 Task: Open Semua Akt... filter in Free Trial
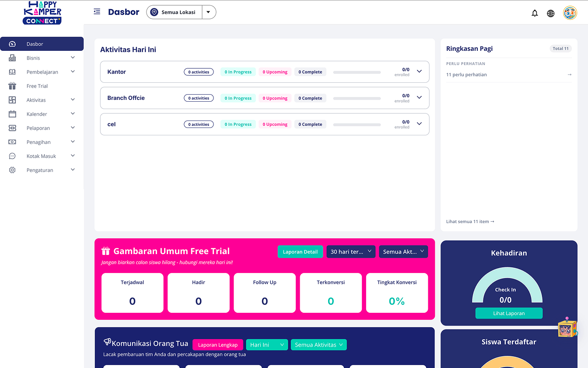[x=403, y=251]
